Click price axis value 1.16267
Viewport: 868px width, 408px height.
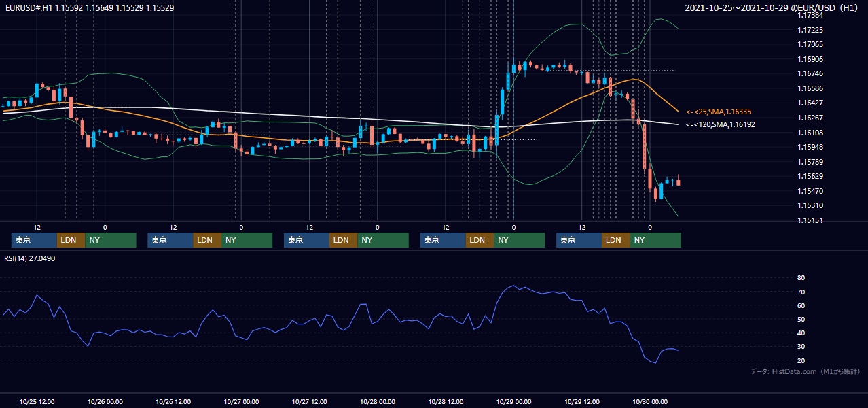(810, 118)
